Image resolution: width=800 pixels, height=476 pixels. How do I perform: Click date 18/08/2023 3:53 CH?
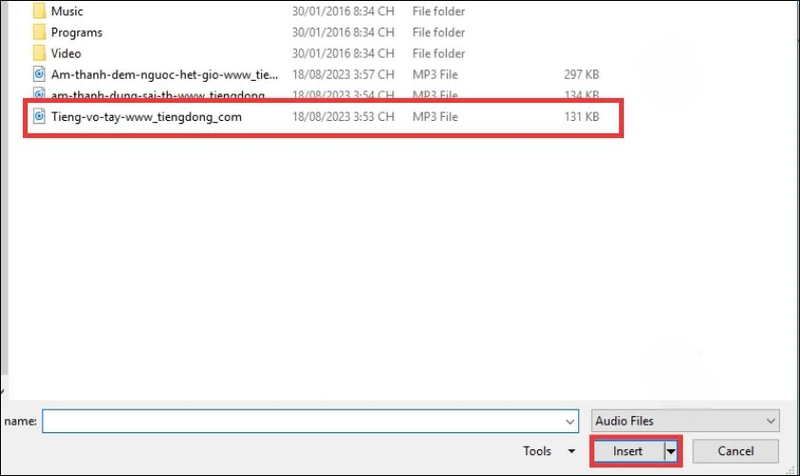(x=343, y=117)
